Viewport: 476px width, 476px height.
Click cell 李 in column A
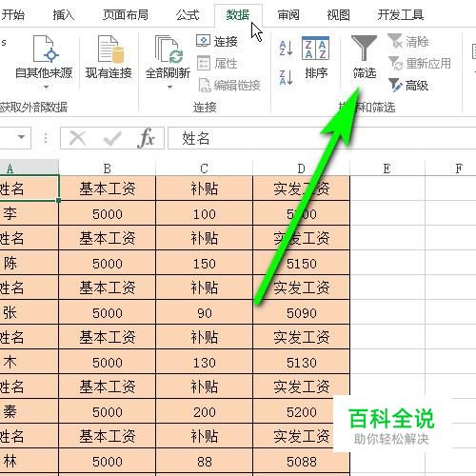(x=30, y=213)
